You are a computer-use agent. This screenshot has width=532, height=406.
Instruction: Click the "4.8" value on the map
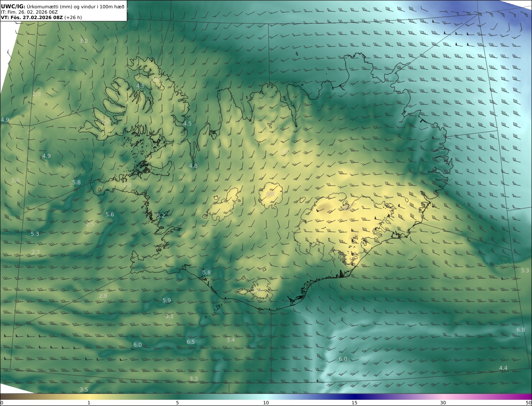tap(193, 166)
